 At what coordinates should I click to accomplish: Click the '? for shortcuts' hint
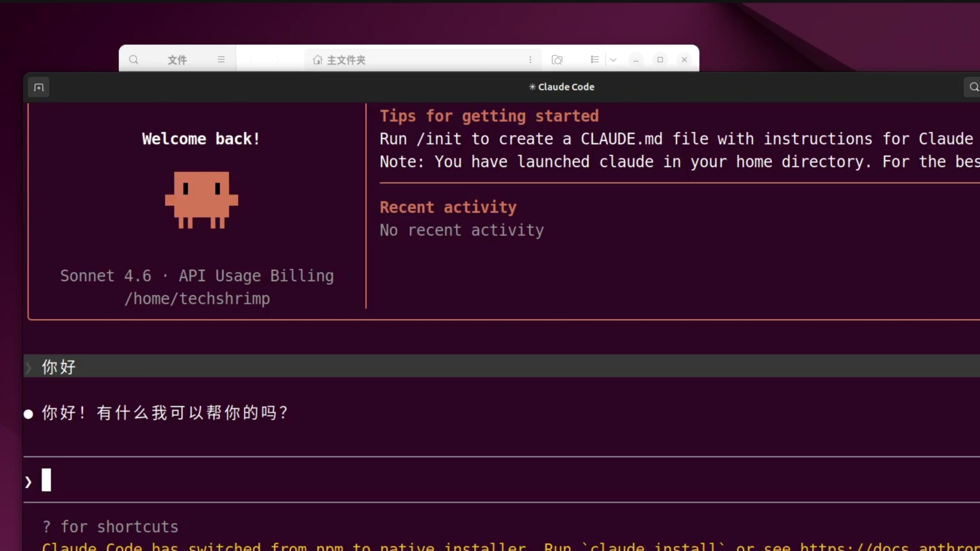(x=110, y=527)
